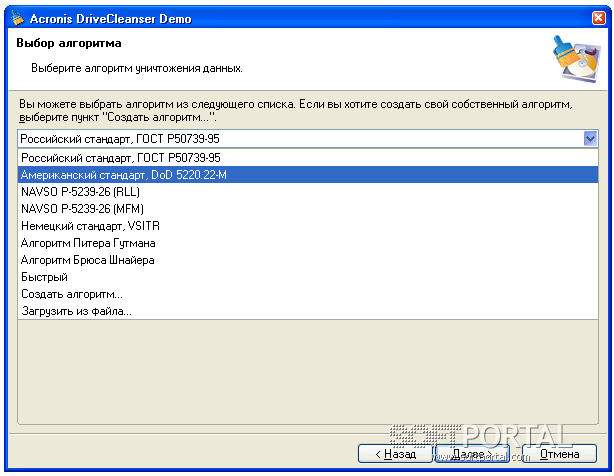Choose Алгоритм Брюса Шнайера

308,260
